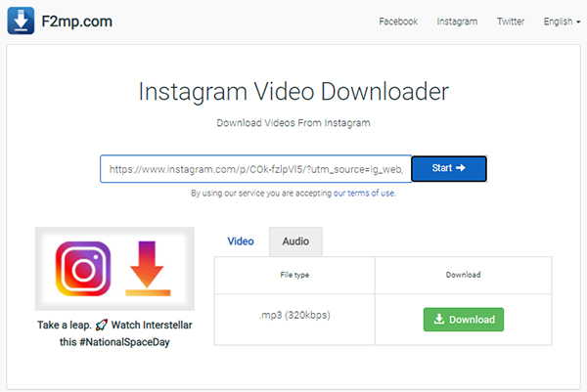
Task: Click the Download column header
Action: [464, 275]
